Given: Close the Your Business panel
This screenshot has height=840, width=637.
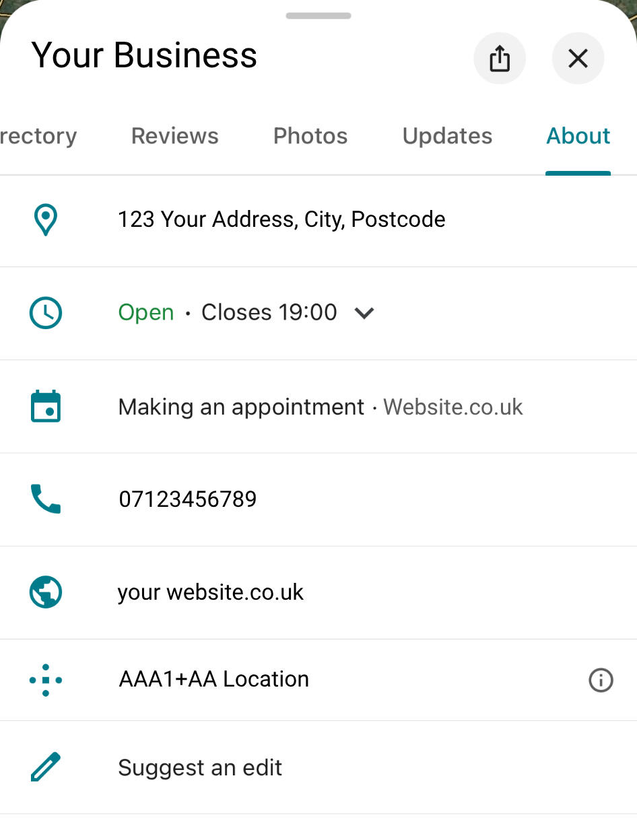Looking at the screenshot, I should [x=578, y=59].
